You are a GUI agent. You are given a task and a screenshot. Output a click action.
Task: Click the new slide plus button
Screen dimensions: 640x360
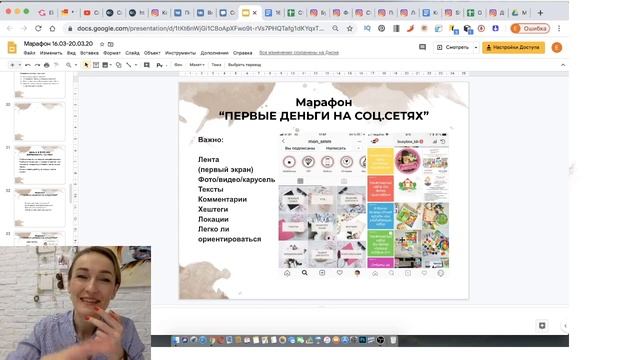click(x=12, y=65)
